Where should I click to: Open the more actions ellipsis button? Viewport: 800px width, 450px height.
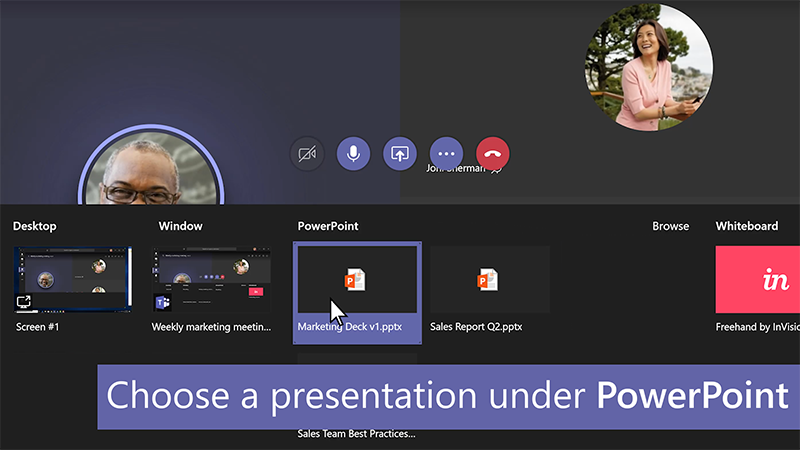pos(446,154)
